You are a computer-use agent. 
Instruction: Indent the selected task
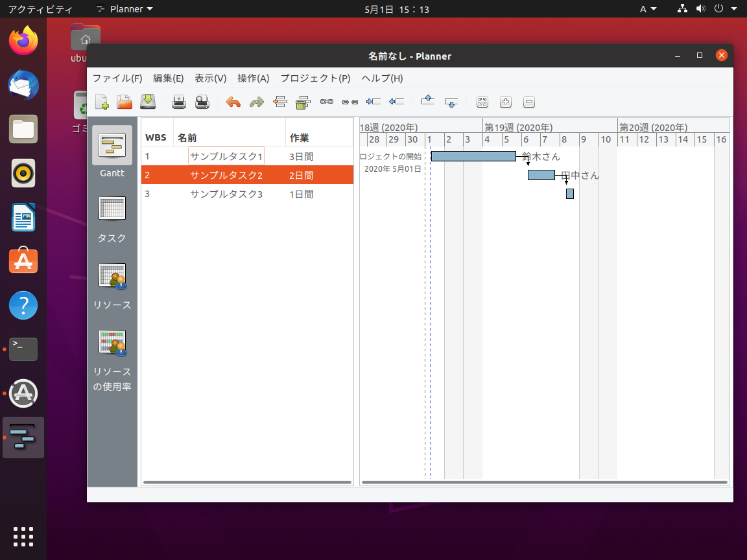click(373, 102)
